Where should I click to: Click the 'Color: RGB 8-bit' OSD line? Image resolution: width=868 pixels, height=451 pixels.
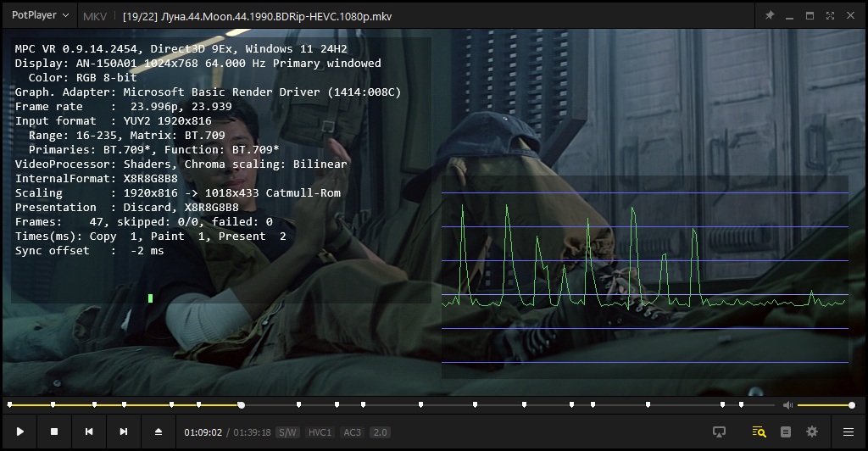point(82,77)
